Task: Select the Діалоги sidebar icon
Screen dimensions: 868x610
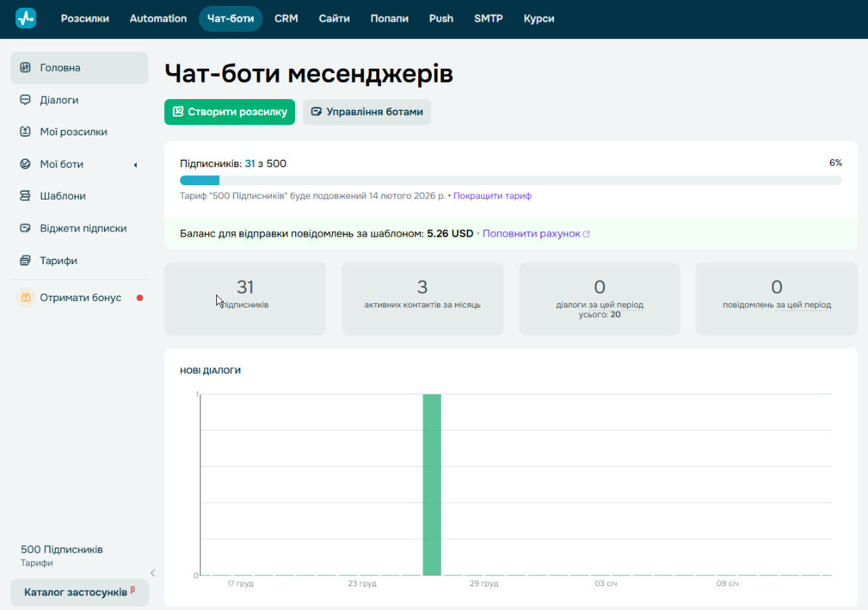Action: click(25, 100)
